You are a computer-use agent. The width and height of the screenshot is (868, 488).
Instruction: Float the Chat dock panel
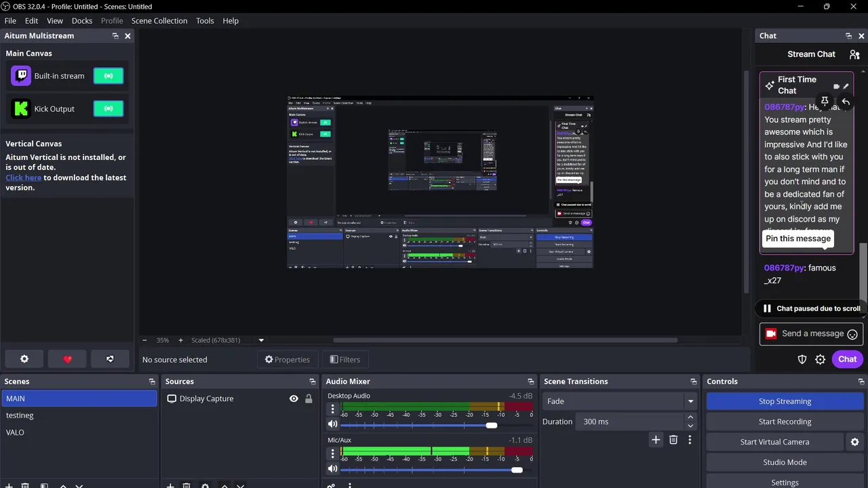tap(848, 36)
